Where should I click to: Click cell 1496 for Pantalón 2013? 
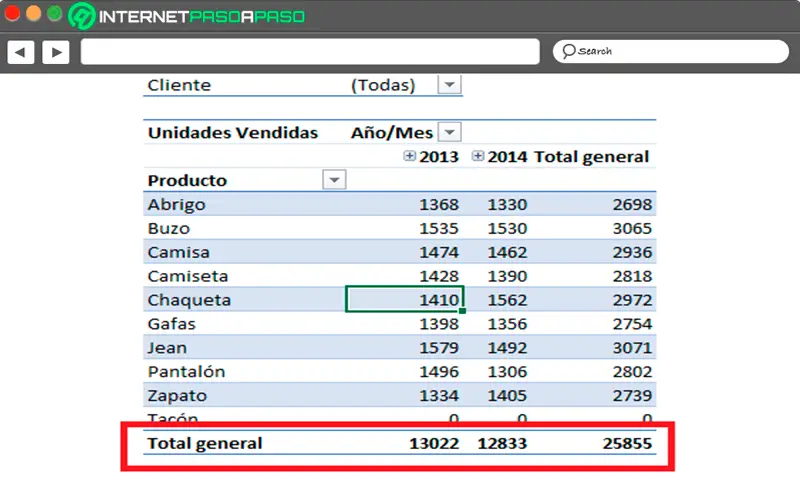pos(439,372)
